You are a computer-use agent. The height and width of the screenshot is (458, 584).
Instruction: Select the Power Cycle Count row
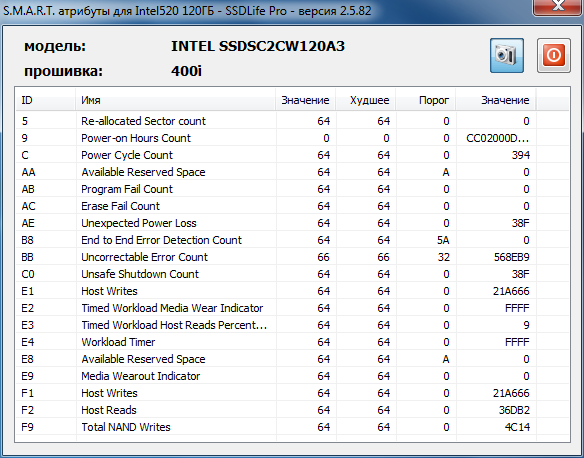(x=292, y=155)
